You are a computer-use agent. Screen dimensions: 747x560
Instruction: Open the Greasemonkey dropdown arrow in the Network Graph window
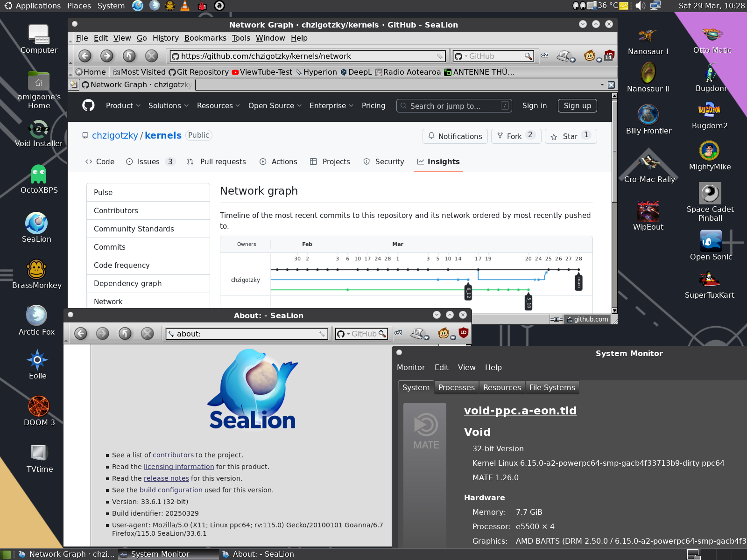coord(599,60)
